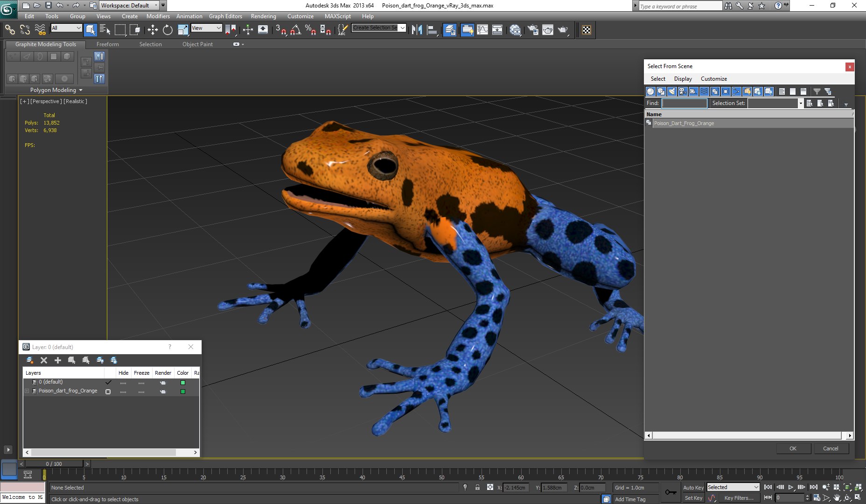Image resolution: width=866 pixels, height=504 pixels.
Task: Open the selection filter All dropdown
Action: pos(66,28)
